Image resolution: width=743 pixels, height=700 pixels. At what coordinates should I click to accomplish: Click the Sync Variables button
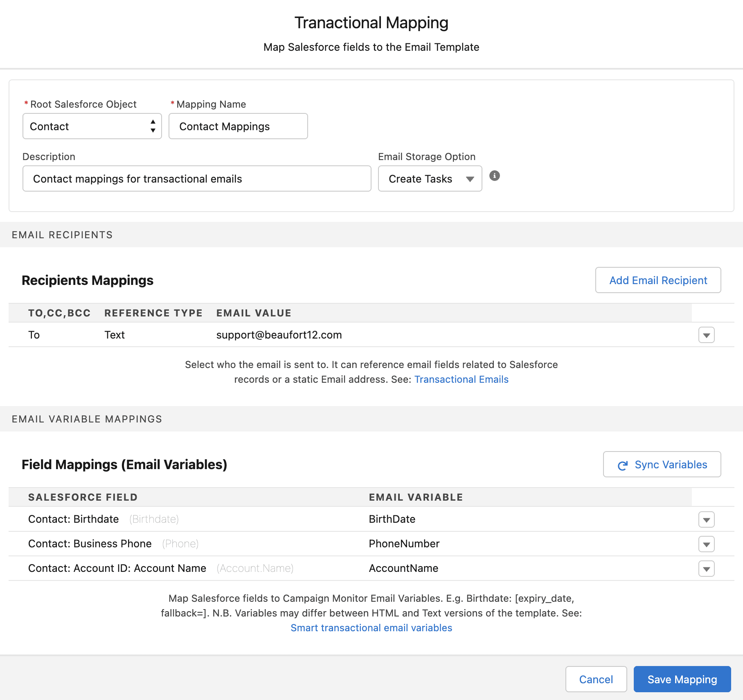pos(662,464)
